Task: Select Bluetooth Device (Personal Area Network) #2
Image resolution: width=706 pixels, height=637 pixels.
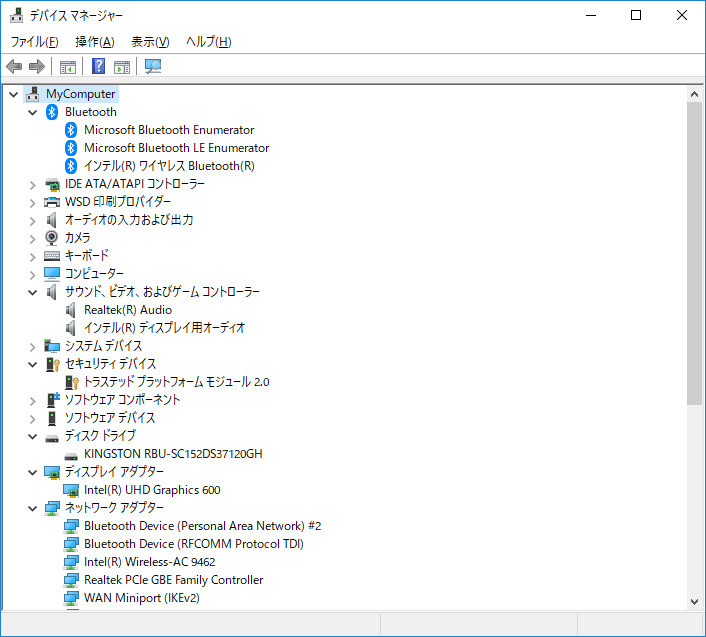Action: 202,526
